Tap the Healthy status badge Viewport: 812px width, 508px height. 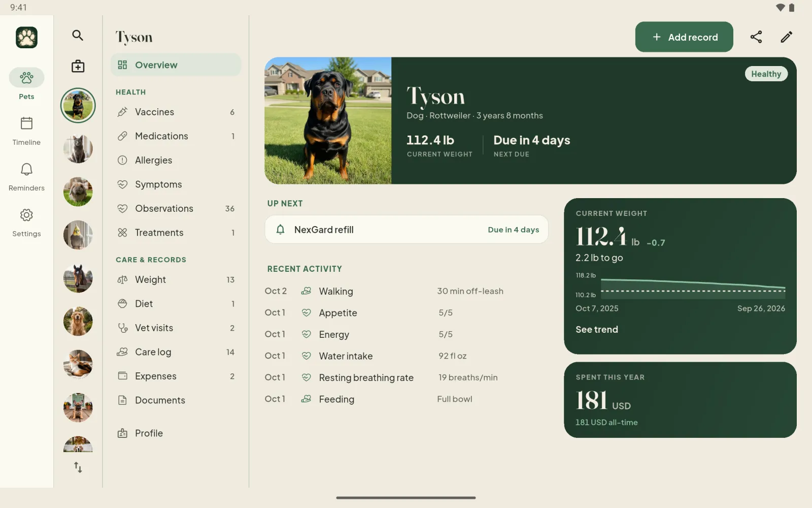766,74
